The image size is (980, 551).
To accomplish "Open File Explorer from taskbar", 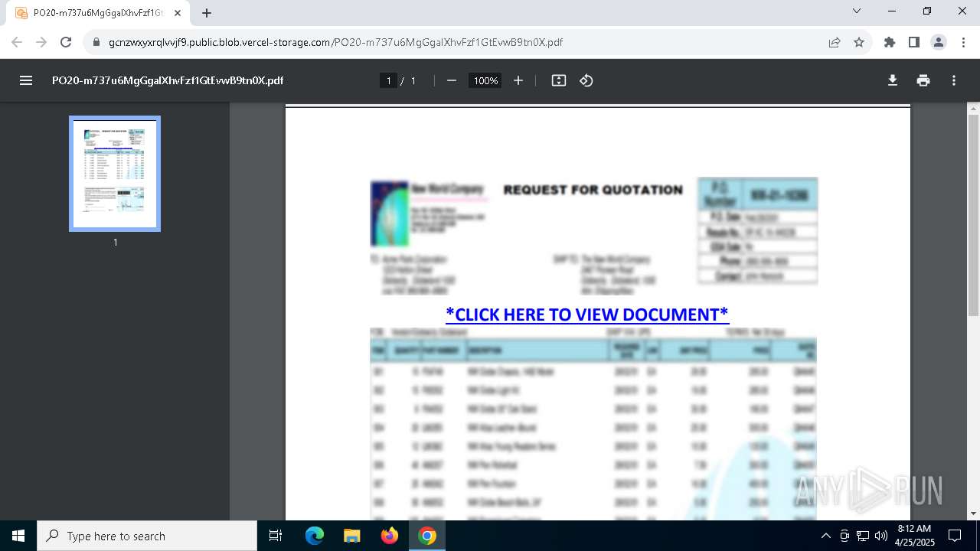I will click(352, 536).
